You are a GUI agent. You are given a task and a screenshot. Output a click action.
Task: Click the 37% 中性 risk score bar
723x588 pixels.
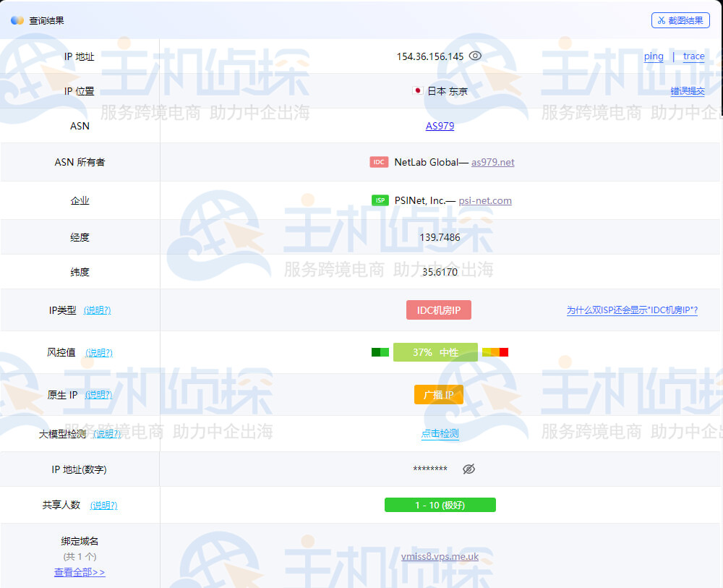[435, 352]
